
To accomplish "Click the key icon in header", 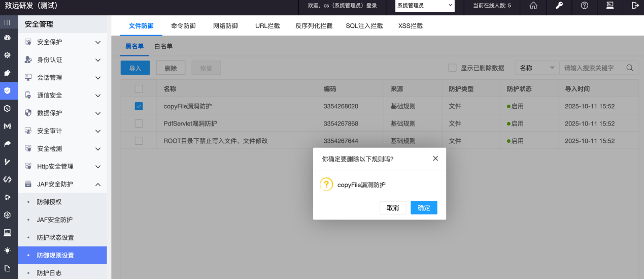I will pos(559,6).
